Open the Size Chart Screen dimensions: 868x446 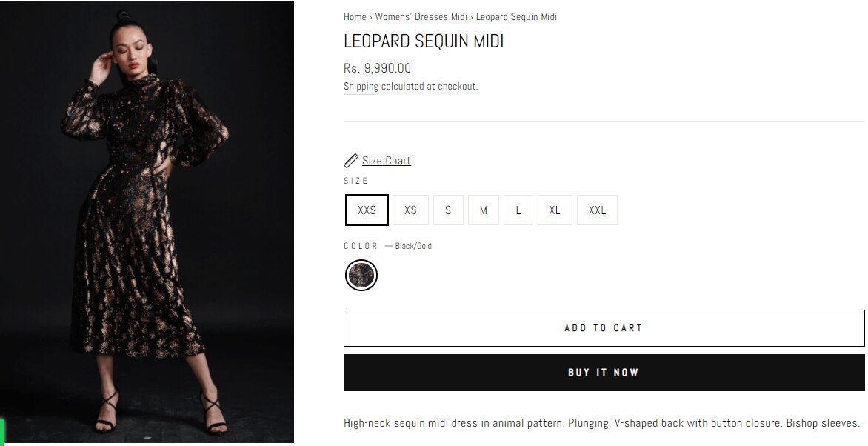pos(387,160)
